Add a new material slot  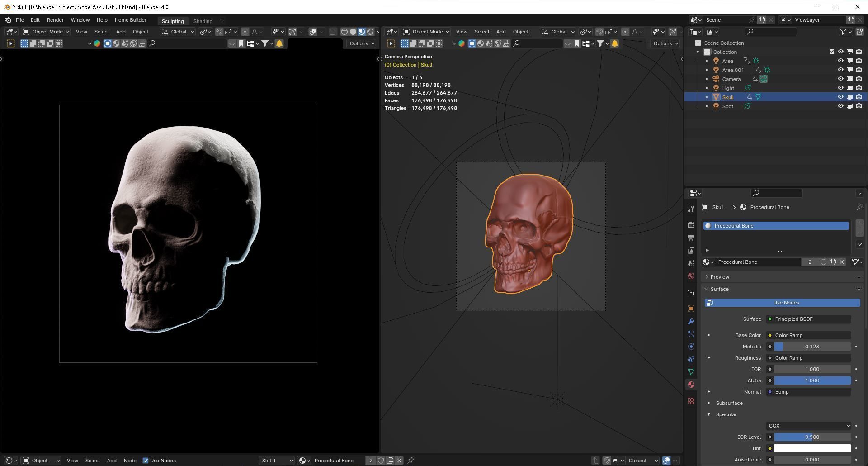[859, 223]
